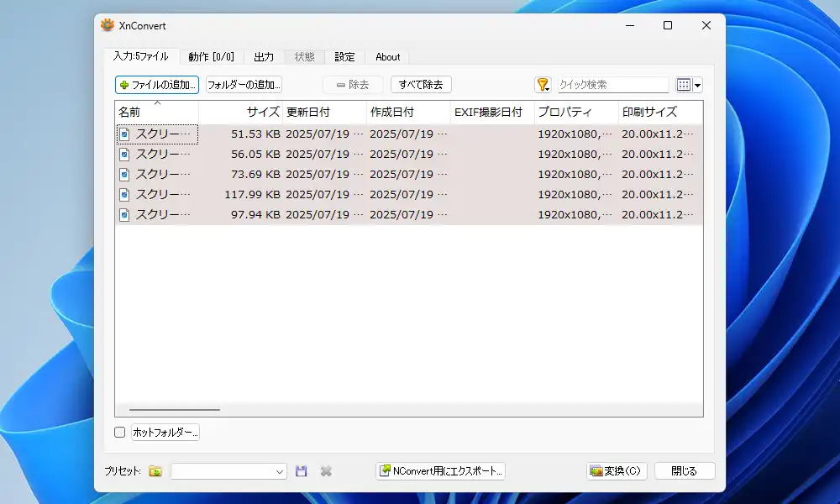The height and width of the screenshot is (504, 840).
Task: Load preset using the folder icon
Action: tap(155, 470)
